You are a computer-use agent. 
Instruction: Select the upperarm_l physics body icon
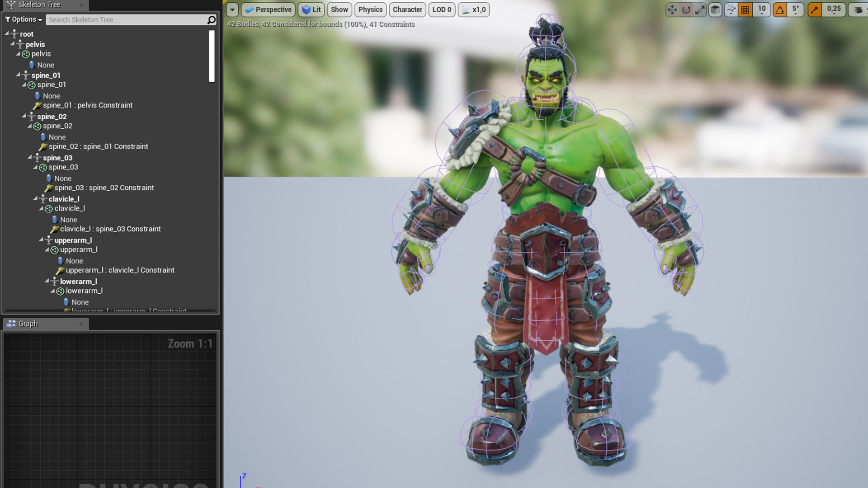click(x=55, y=250)
